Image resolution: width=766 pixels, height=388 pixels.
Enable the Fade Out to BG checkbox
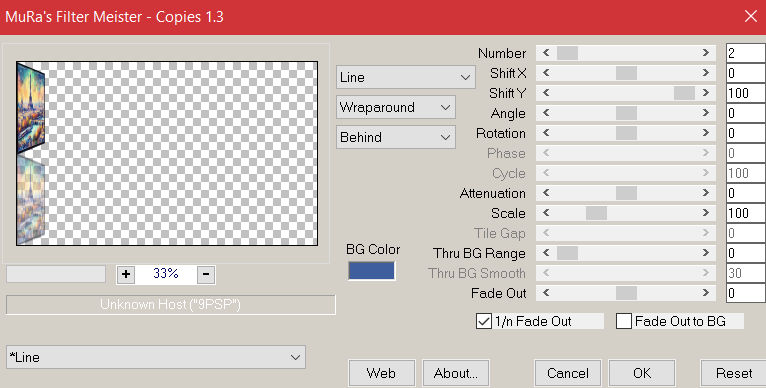(624, 322)
